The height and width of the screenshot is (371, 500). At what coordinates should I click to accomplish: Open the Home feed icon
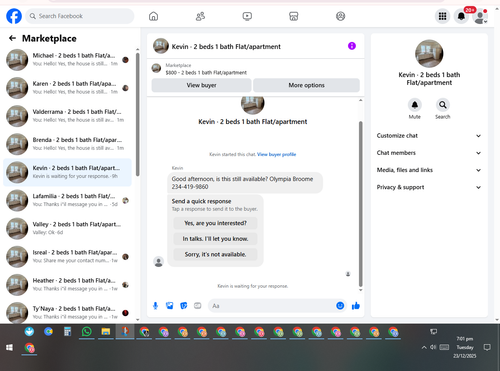pos(153,16)
